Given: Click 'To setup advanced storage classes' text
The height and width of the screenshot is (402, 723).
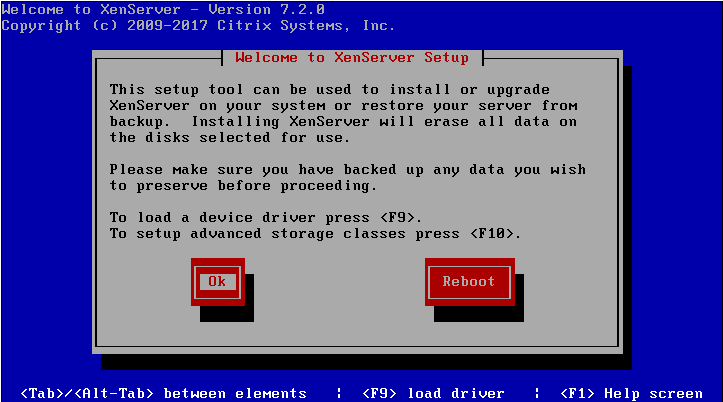Looking at the screenshot, I should (257, 233).
